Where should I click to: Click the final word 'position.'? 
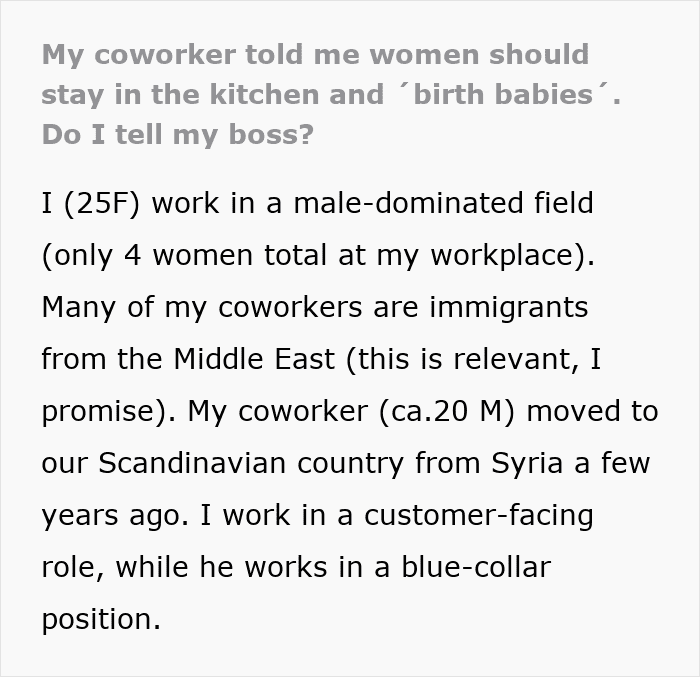pos(101,619)
